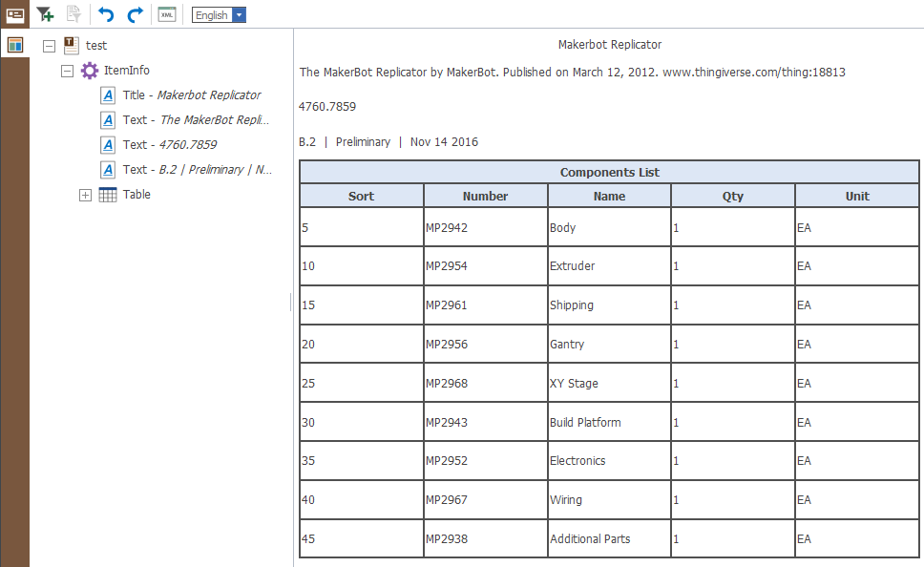Select the Text - B.2 Preliminary tree item

click(x=197, y=170)
